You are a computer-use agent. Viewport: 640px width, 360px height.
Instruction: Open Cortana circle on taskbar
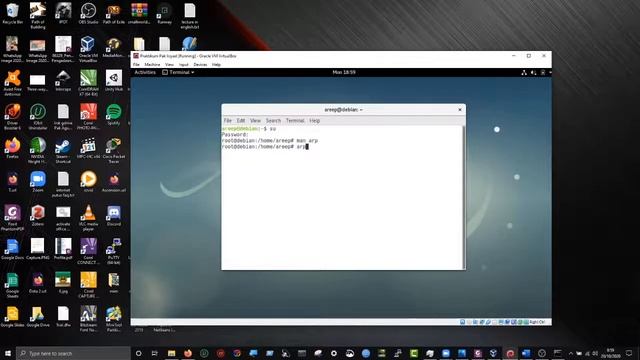138,353
